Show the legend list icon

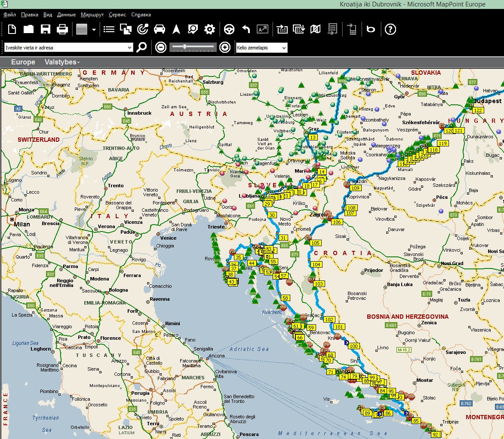109,30
